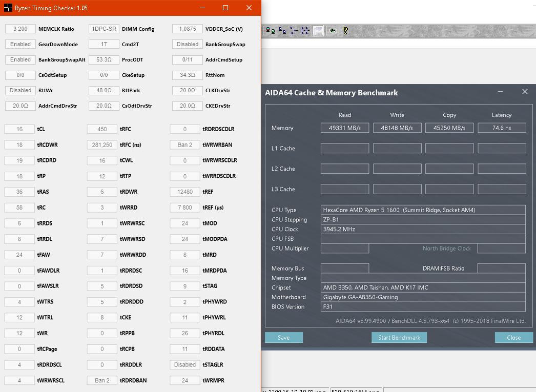Select multi-column list view in background toolbar
536x392 pixels.
(305, 31)
